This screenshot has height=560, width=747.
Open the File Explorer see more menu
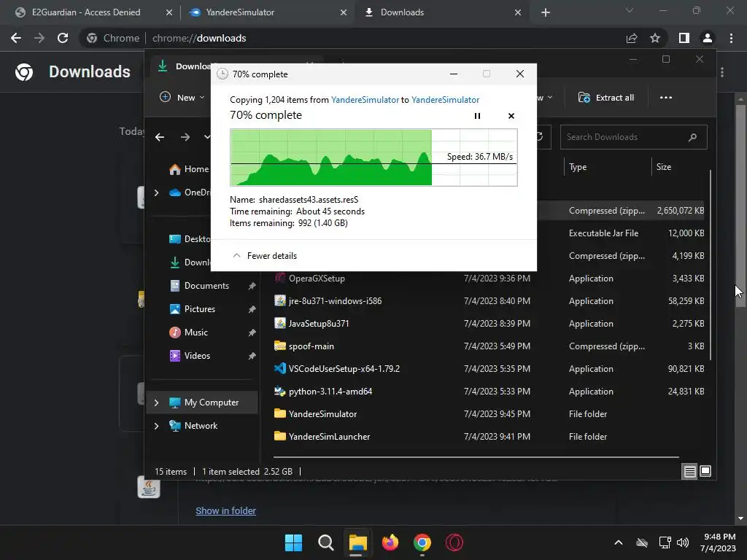665,98
